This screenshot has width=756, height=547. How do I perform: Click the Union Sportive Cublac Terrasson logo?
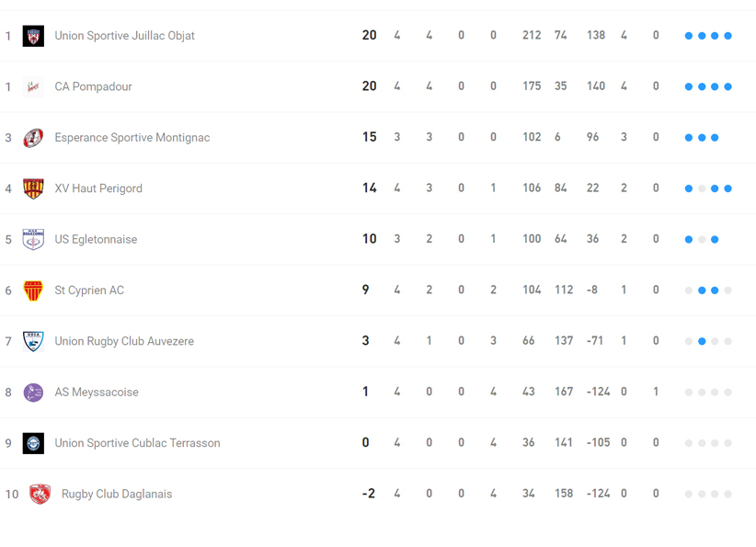point(33,443)
